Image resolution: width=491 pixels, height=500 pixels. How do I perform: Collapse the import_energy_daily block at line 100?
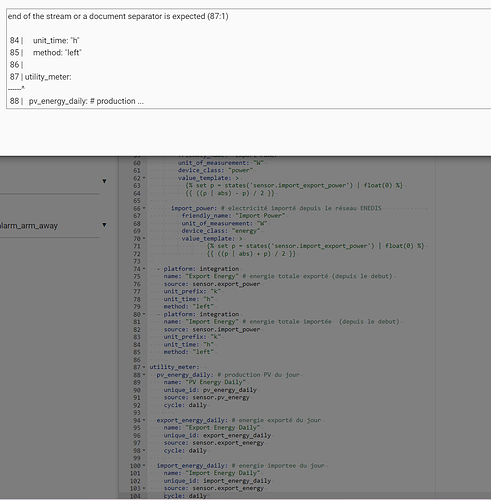click(x=144, y=465)
